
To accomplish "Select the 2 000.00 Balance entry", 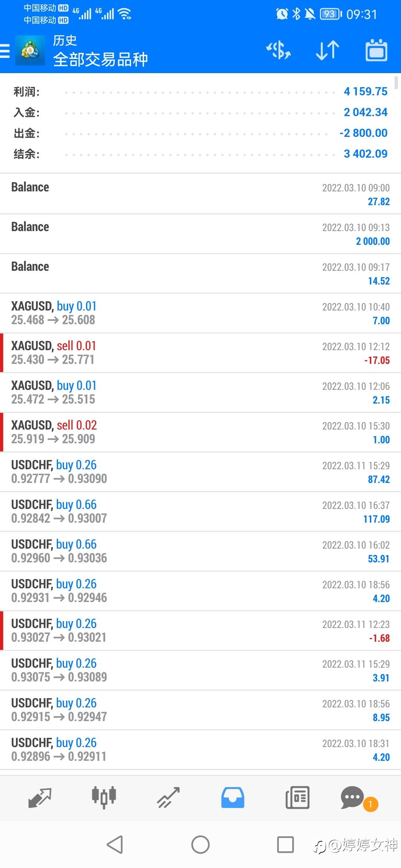I will (x=200, y=234).
